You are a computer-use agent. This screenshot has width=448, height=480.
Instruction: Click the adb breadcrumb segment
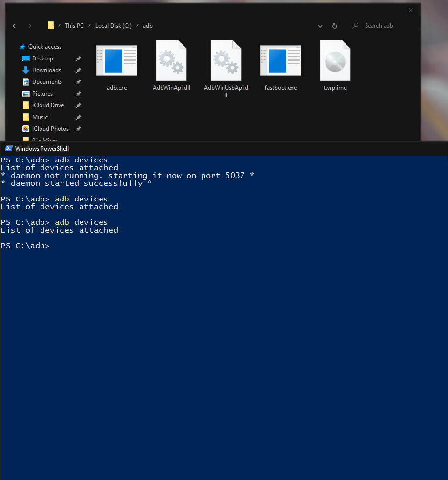[x=147, y=26]
